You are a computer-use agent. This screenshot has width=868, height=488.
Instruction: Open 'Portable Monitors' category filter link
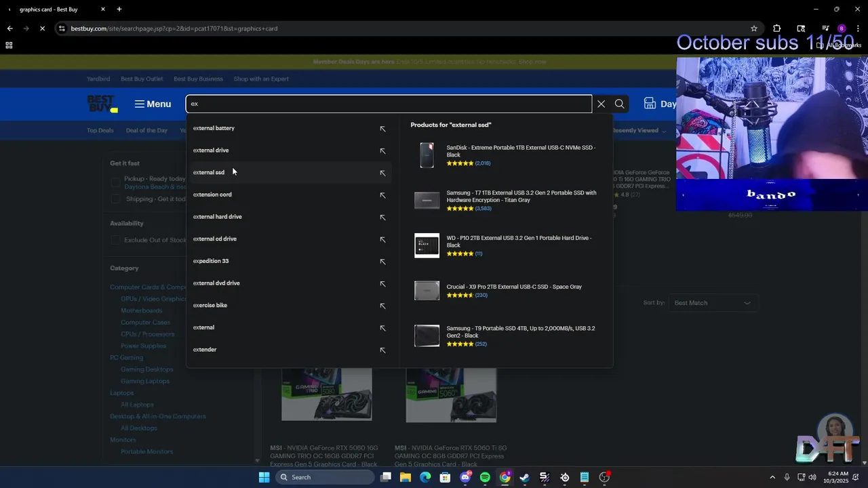click(x=146, y=451)
